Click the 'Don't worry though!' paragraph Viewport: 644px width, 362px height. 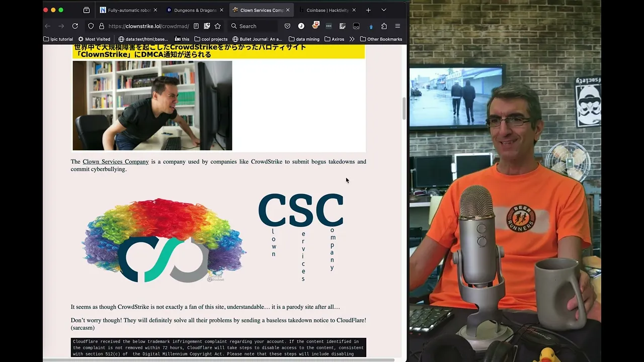(218, 324)
